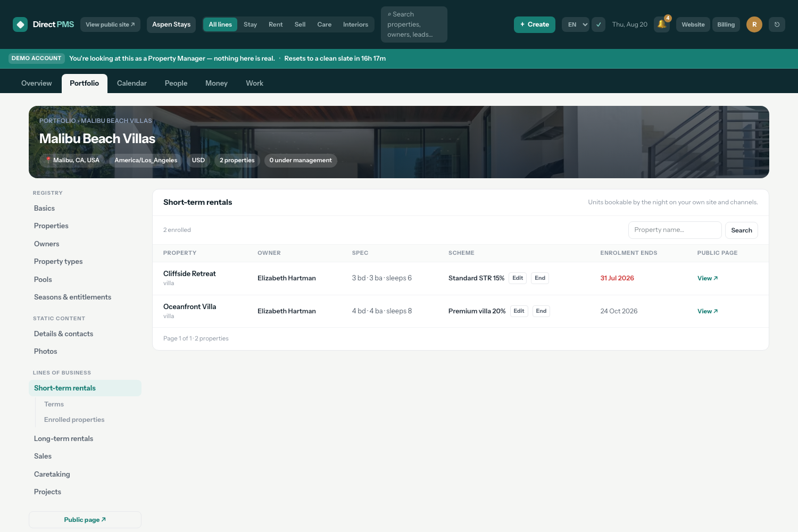The image size is (798, 532).
Task: Open the notifications bell icon
Action: click(x=662, y=24)
